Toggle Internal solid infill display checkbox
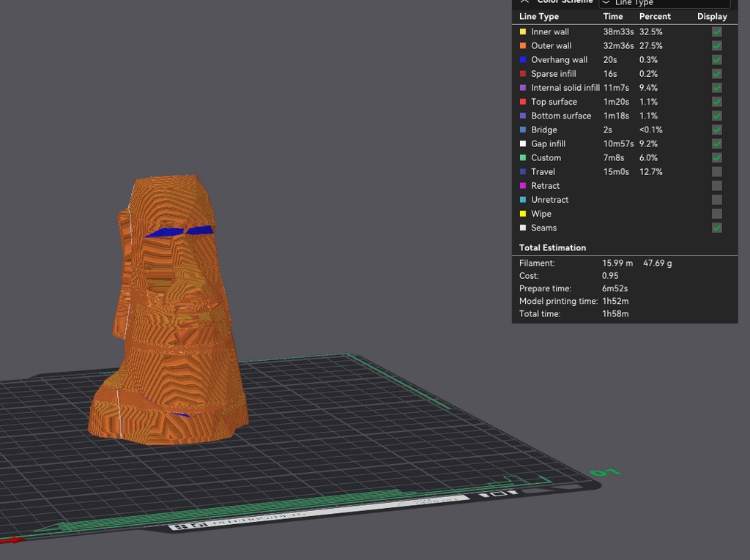The width and height of the screenshot is (750, 560). [716, 88]
